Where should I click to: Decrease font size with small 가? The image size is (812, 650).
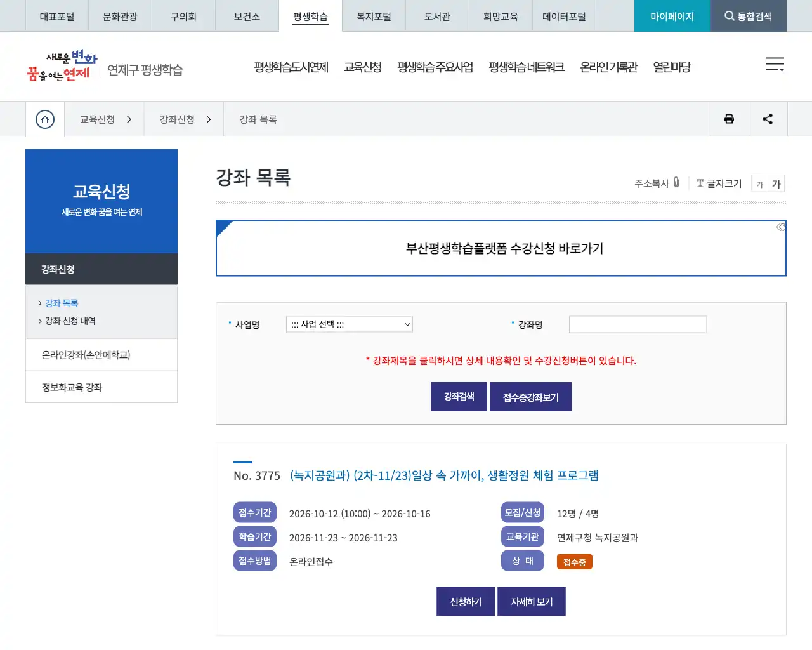(759, 184)
